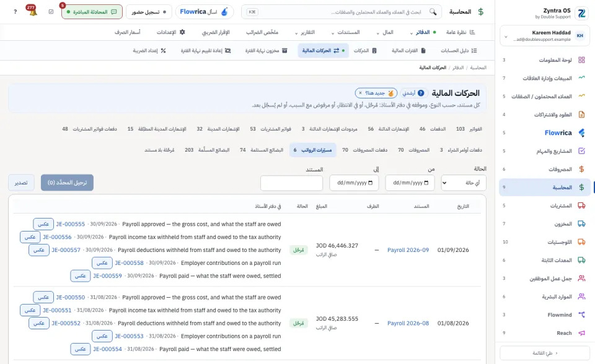Open the Flowmind sidebar icon

581,314
